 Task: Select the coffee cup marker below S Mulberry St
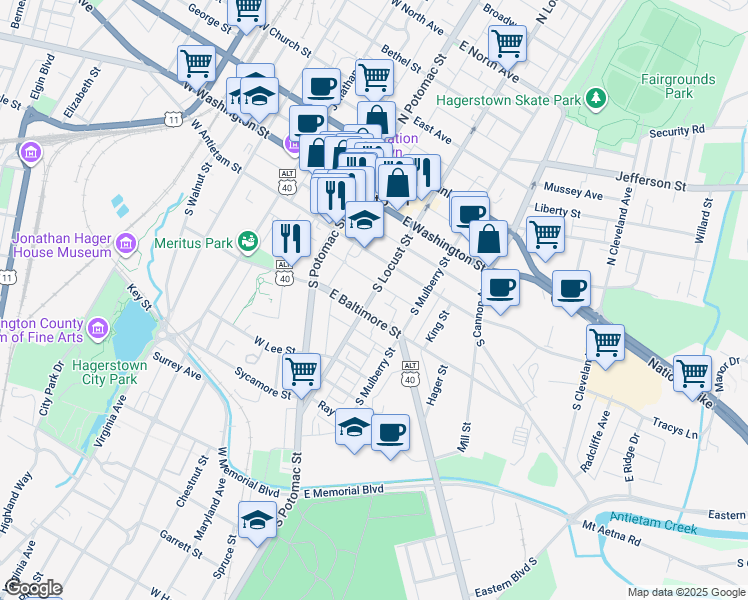pos(390,432)
